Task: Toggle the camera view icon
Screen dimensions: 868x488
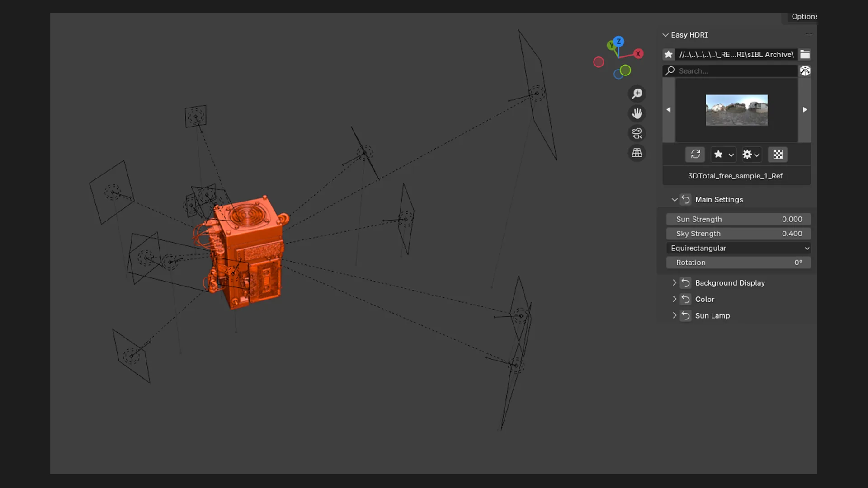Action: tap(637, 133)
